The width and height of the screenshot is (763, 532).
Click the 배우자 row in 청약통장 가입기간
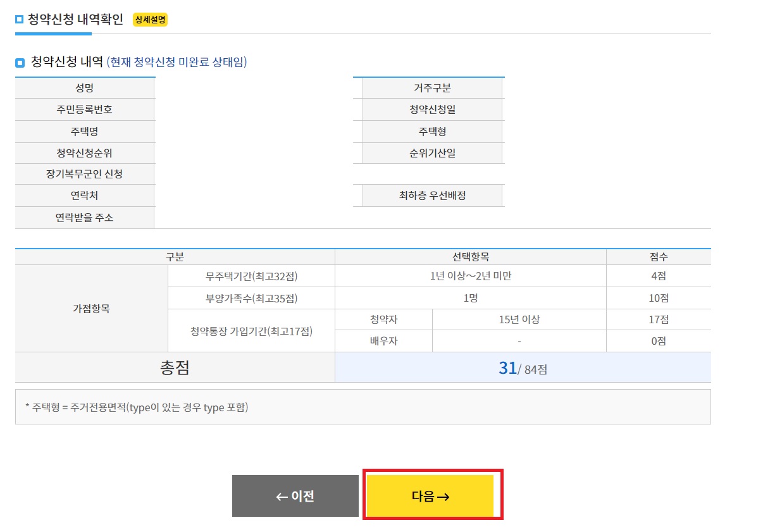coord(470,341)
